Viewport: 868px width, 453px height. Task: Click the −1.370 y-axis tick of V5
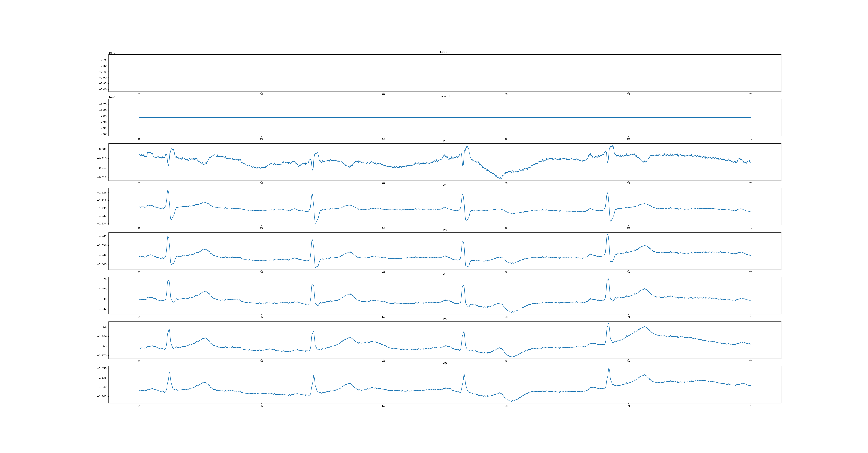[102, 356]
